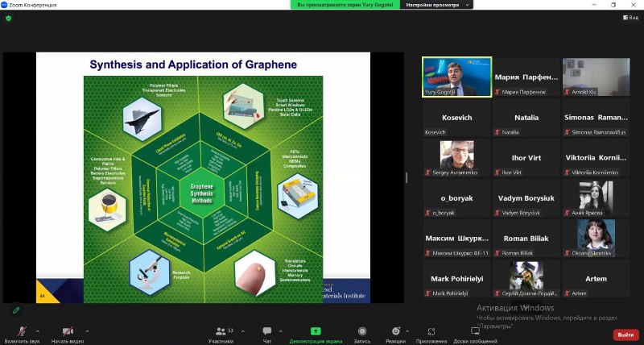644x345 pixels.
Task: Expand video options arrow beside camera
Action: click(88, 331)
